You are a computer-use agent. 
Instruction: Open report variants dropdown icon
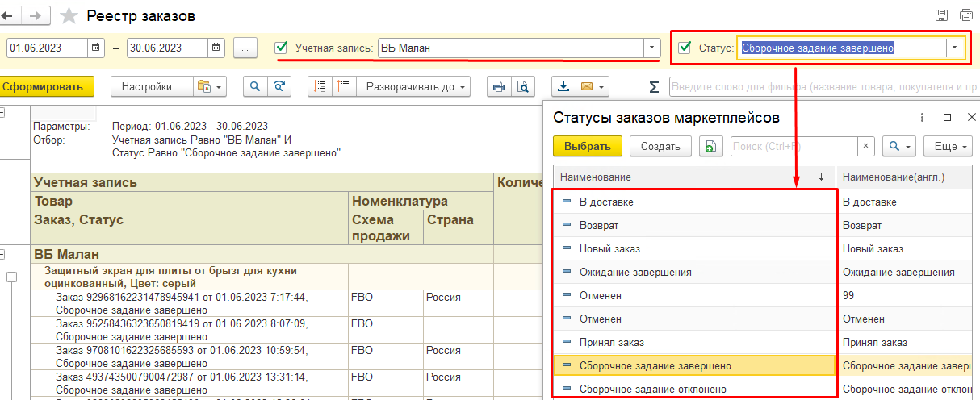tap(209, 86)
